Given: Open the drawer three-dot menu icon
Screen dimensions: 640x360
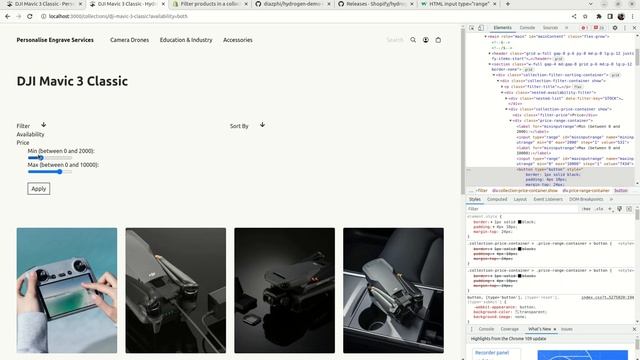Looking at the screenshot, I should pyautogui.click(x=471, y=329).
